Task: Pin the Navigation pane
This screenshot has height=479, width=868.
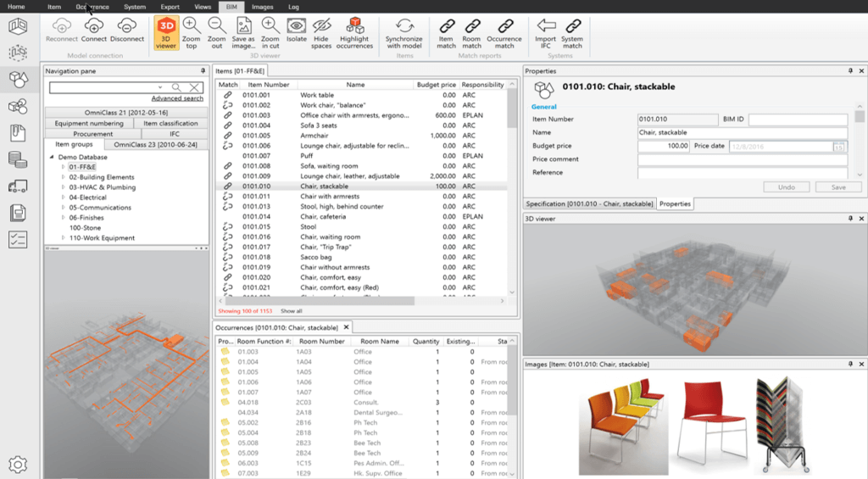Action: coord(203,71)
